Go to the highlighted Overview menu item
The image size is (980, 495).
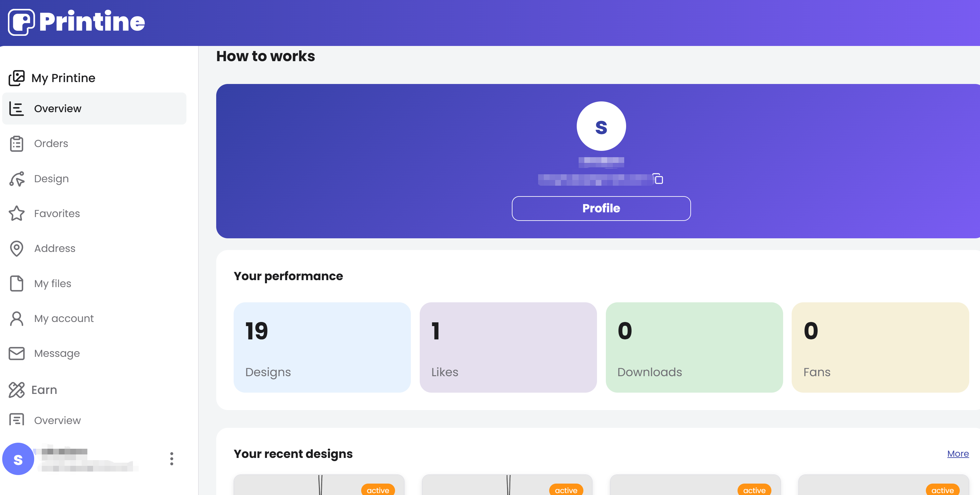[x=57, y=108]
